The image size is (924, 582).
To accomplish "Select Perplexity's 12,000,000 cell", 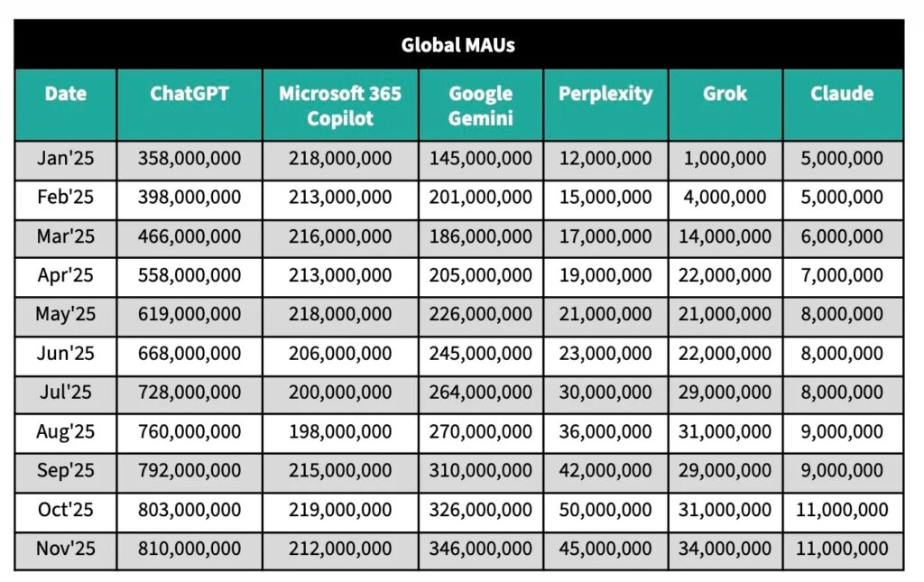I will [x=605, y=160].
